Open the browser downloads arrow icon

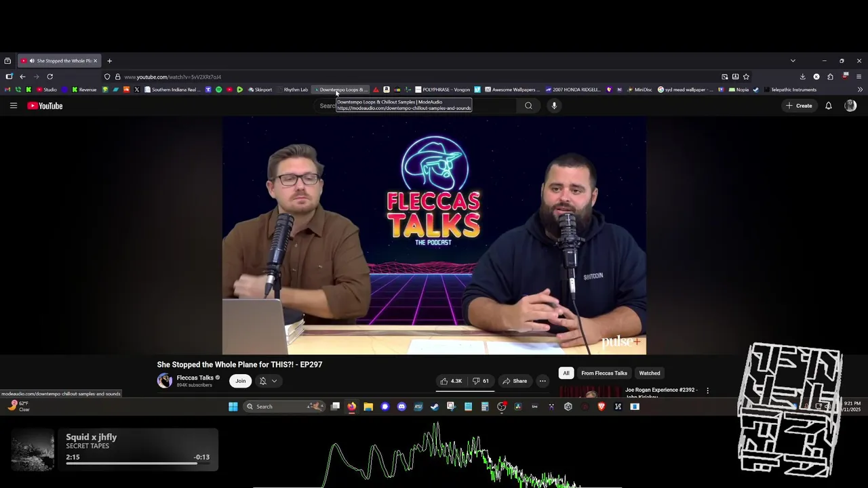pyautogui.click(x=802, y=77)
